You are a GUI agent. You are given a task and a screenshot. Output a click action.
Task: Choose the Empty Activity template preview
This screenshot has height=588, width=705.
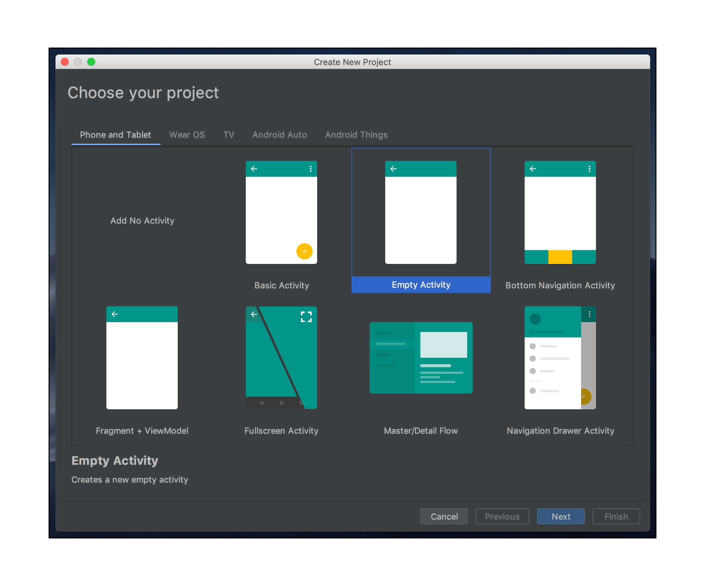(x=421, y=212)
